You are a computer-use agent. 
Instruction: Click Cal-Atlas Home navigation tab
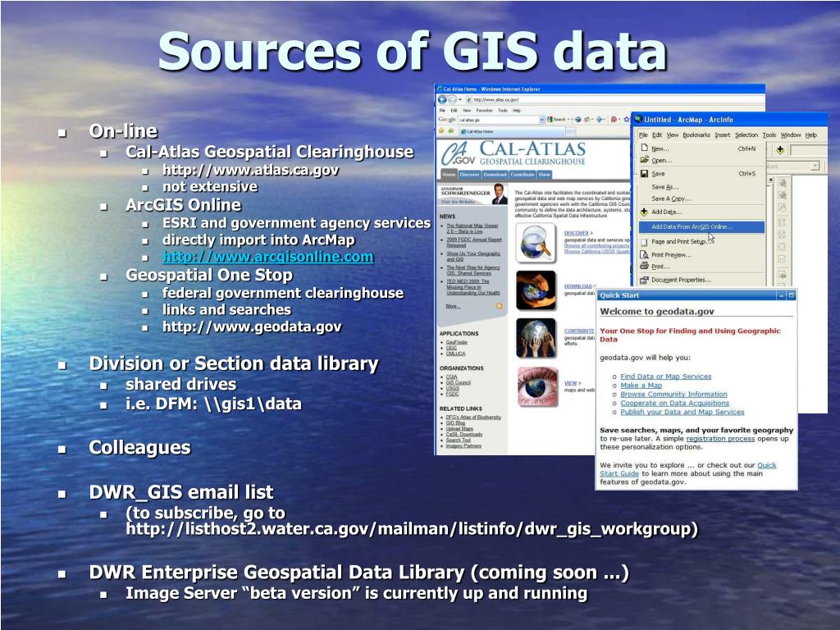(450, 175)
